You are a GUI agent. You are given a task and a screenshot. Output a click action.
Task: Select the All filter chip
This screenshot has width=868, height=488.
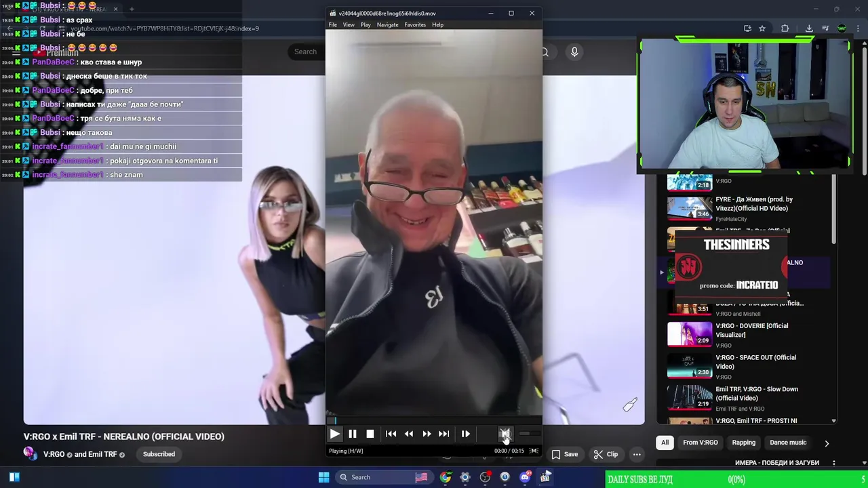pos(665,443)
